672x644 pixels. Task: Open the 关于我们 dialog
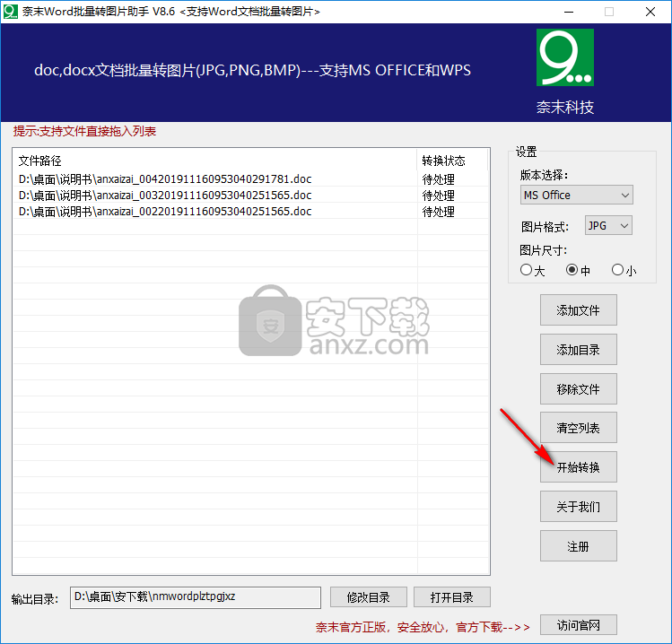point(578,507)
